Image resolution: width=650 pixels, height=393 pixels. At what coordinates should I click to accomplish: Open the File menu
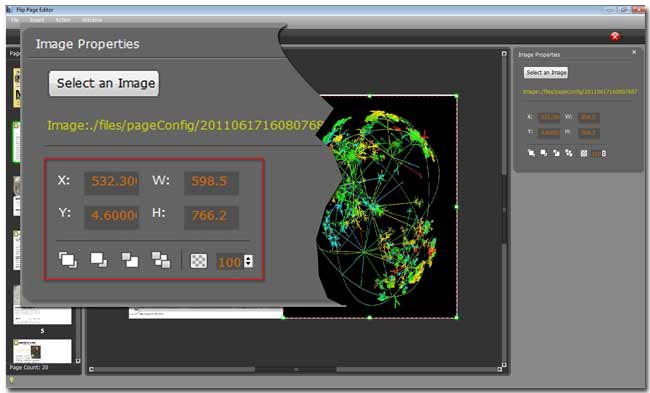15,20
